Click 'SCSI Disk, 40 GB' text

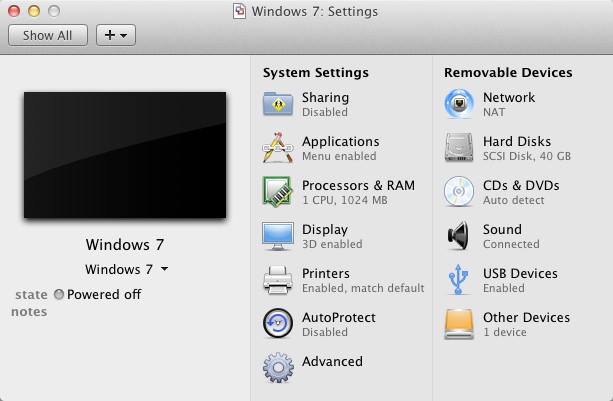[527, 156]
